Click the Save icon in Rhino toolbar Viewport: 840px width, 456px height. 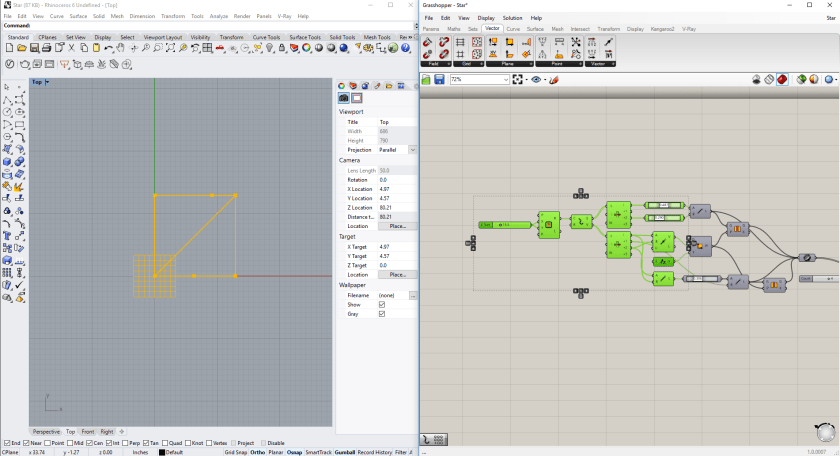(35, 48)
